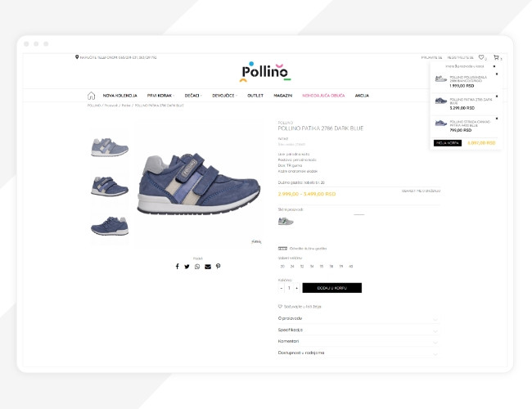Screen dimensions: 532x409
Task: Click the DODAJ U KORPU button
Action: (x=332, y=288)
